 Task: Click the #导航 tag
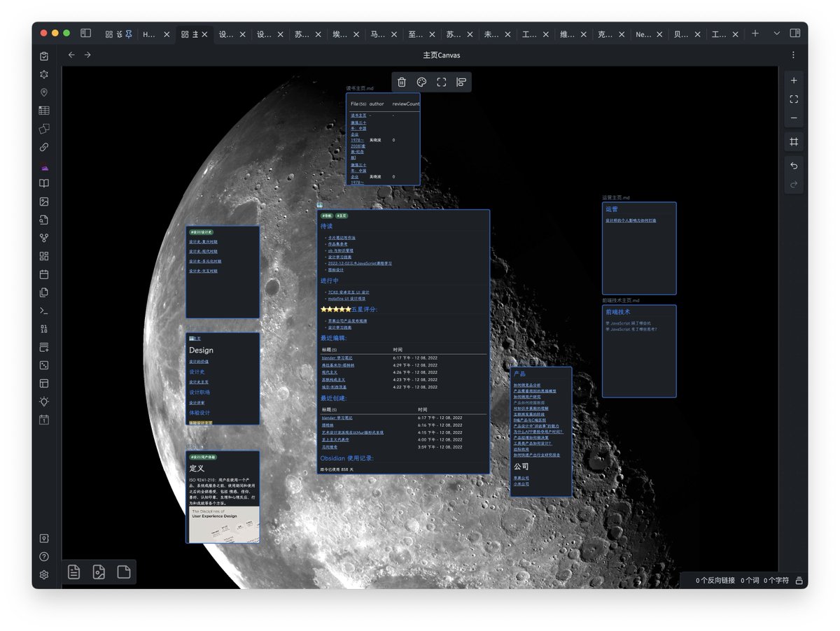pyautogui.click(x=326, y=215)
